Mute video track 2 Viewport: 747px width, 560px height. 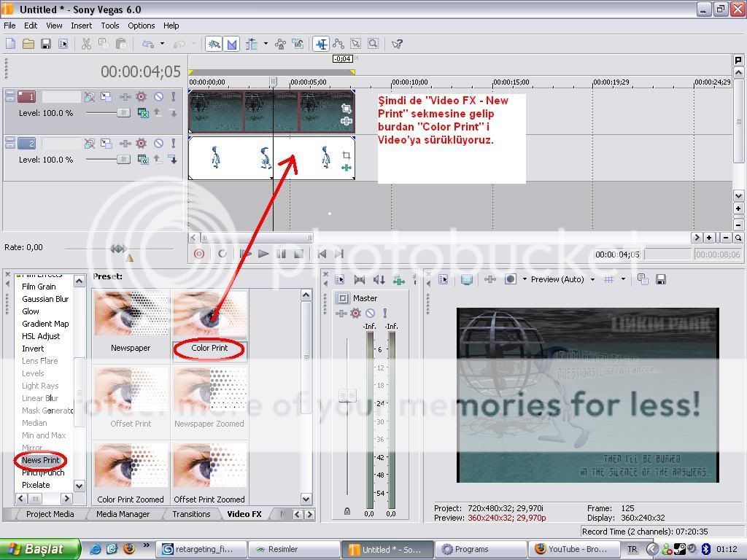(x=158, y=144)
